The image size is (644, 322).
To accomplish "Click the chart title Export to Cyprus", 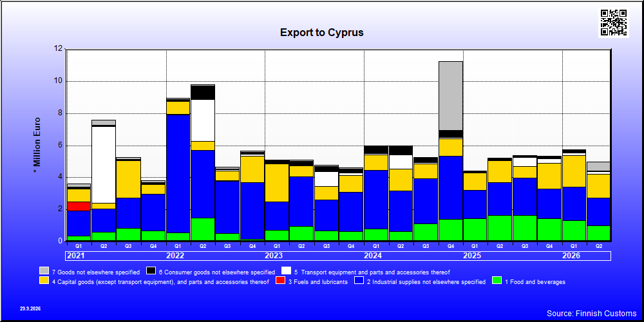I will coord(321,32).
